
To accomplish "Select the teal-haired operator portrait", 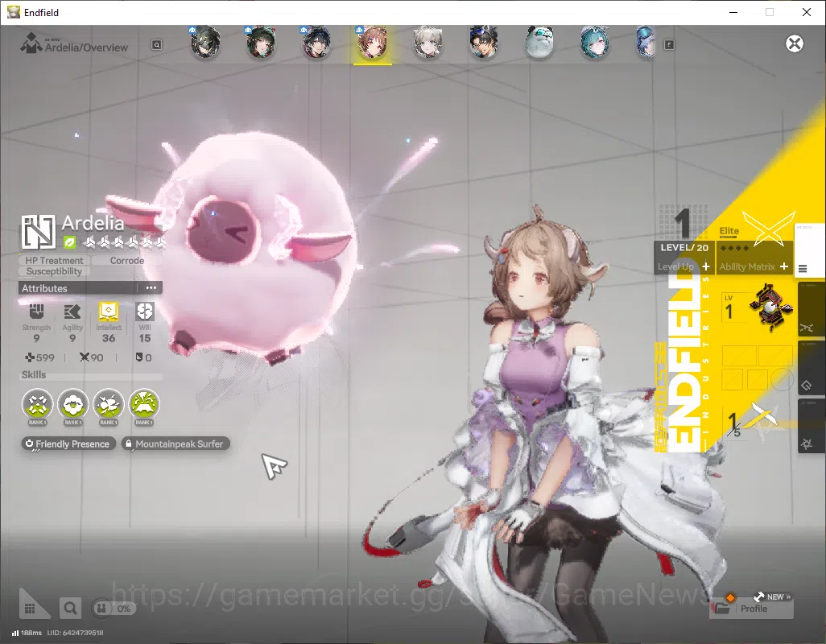I will 595,43.
